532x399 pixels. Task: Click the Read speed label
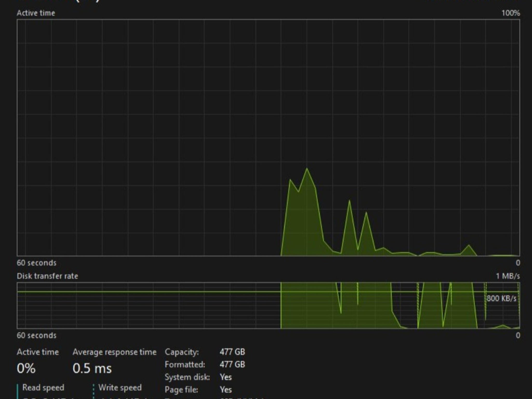pyautogui.click(x=43, y=388)
